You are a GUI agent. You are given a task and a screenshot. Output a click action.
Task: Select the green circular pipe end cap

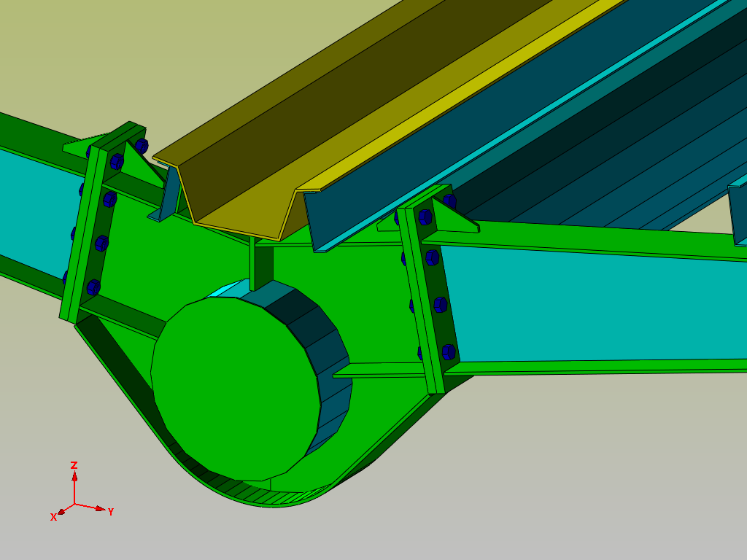[236, 388]
